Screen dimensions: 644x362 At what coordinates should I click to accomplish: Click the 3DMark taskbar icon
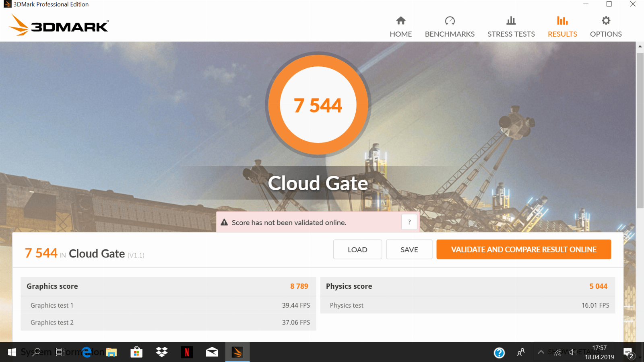237,352
